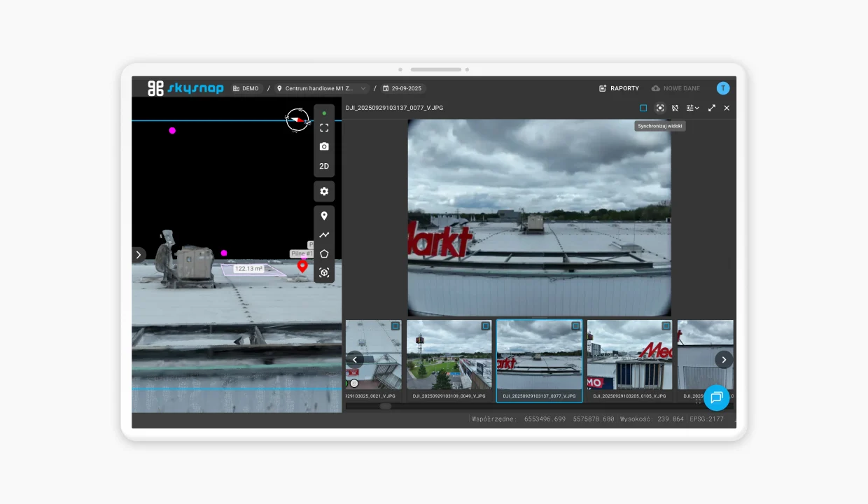Take a snapshot with the camera icon
Image resolution: width=868 pixels, height=504 pixels.
coord(324,147)
